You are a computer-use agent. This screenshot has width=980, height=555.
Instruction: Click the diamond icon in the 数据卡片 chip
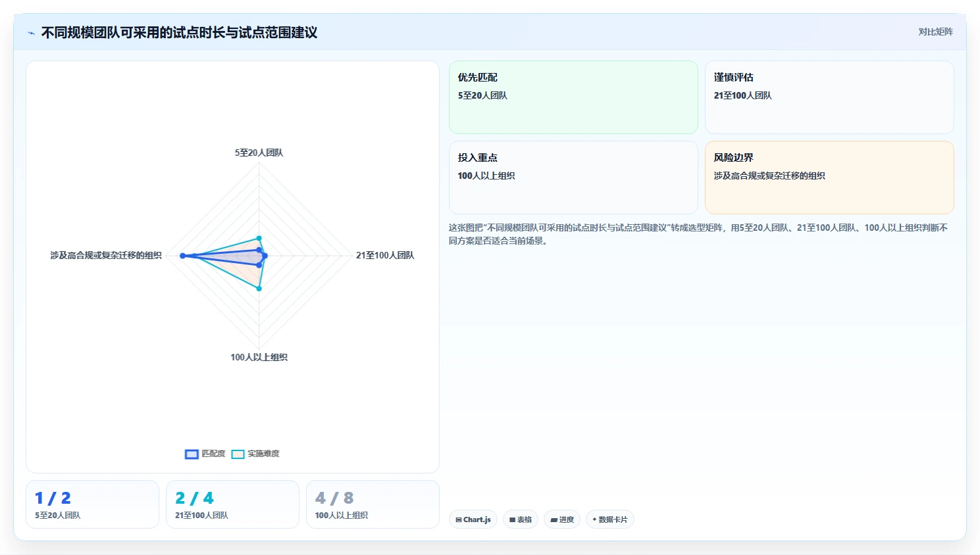594,519
